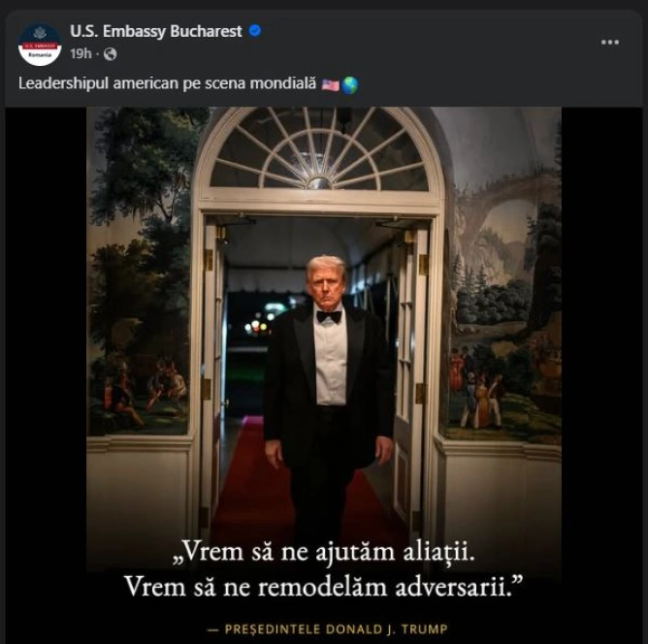The image size is (648, 644).
Task: Click the quote line 'Vrem să ne ajutăm aliații'
Action: click(x=324, y=555)
